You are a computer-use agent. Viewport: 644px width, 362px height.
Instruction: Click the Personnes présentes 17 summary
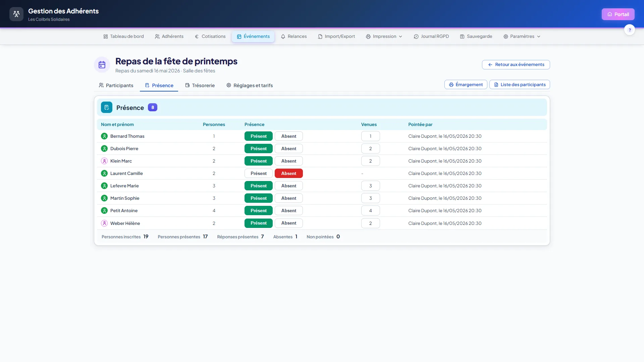pyautogui.click(x=183, y=237)
